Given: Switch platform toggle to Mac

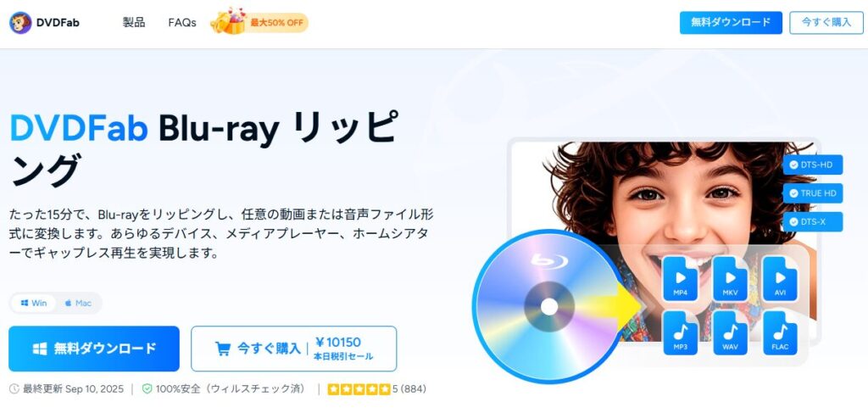Looking at the screenshot, I should (78, 303).
